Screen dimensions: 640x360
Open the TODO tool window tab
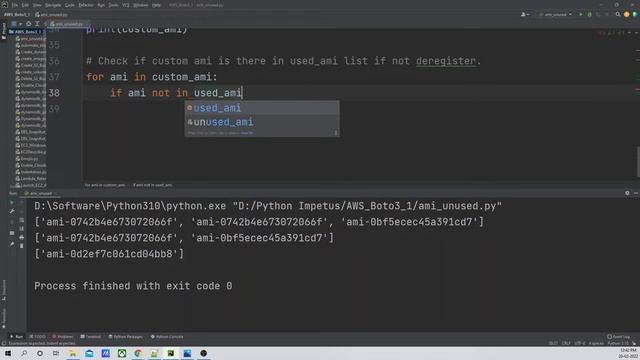(x=38, y=337)
